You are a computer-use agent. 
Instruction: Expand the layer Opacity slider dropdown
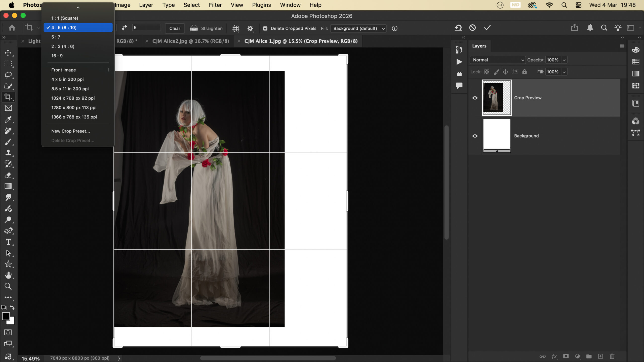pyautogui.click(x=564, y=60)
